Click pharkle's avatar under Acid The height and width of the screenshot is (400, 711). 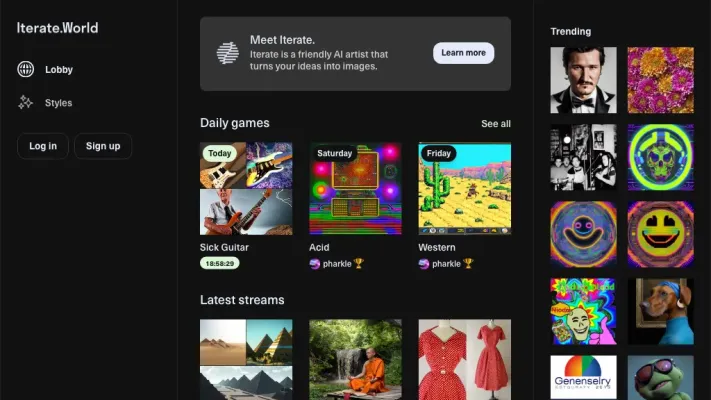(315, 264)
